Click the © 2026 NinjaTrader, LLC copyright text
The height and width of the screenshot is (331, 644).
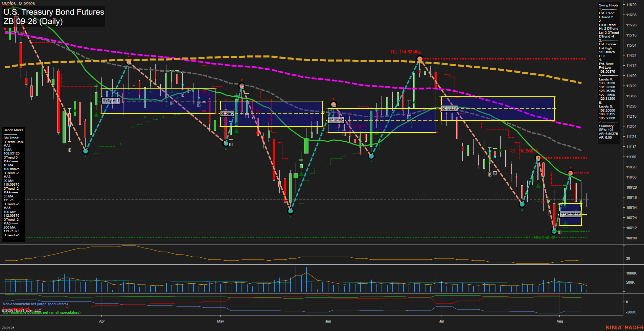(21, 310)
